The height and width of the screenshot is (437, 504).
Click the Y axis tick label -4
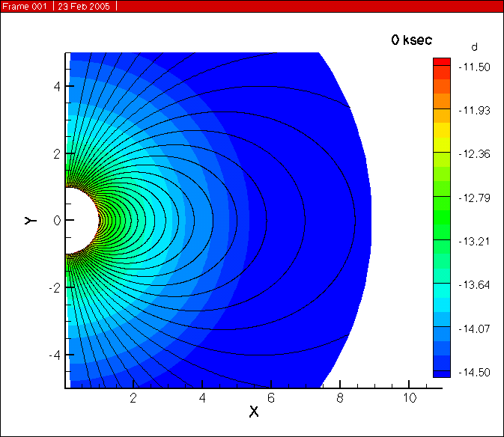click(55, 355)
